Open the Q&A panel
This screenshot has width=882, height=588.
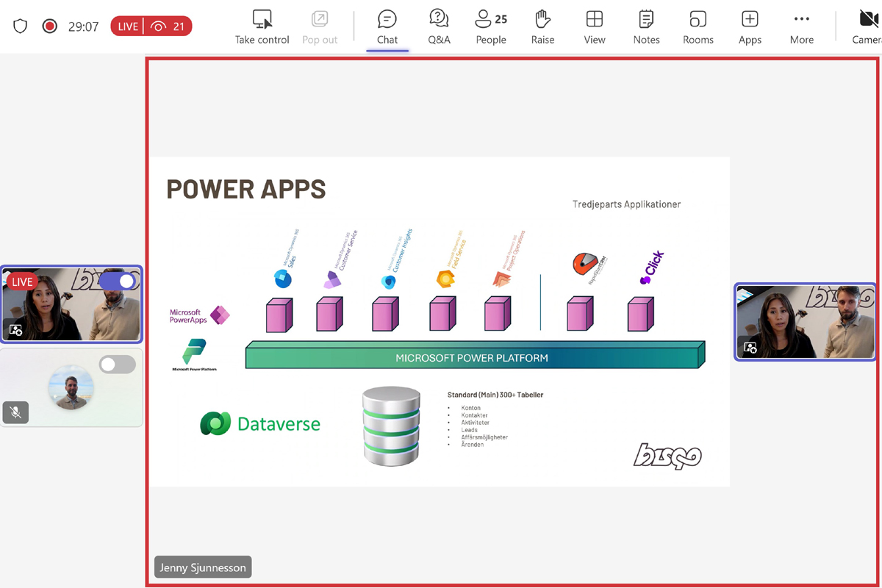439,27
